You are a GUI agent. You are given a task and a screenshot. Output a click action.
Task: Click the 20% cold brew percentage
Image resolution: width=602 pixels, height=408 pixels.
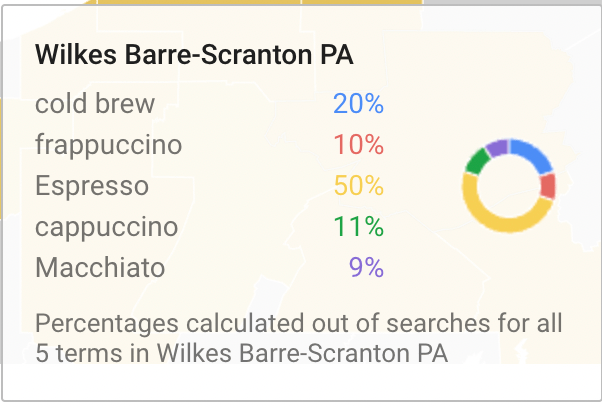coord(359,104)
